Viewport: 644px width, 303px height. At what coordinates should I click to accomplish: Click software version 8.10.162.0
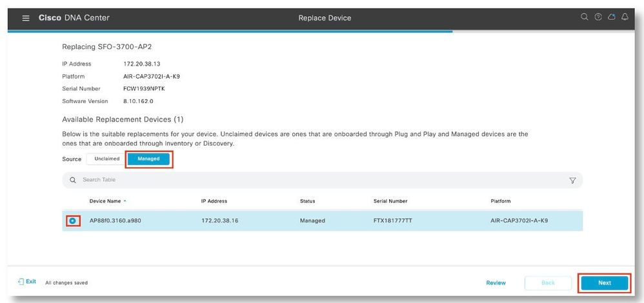coord(138,101)
